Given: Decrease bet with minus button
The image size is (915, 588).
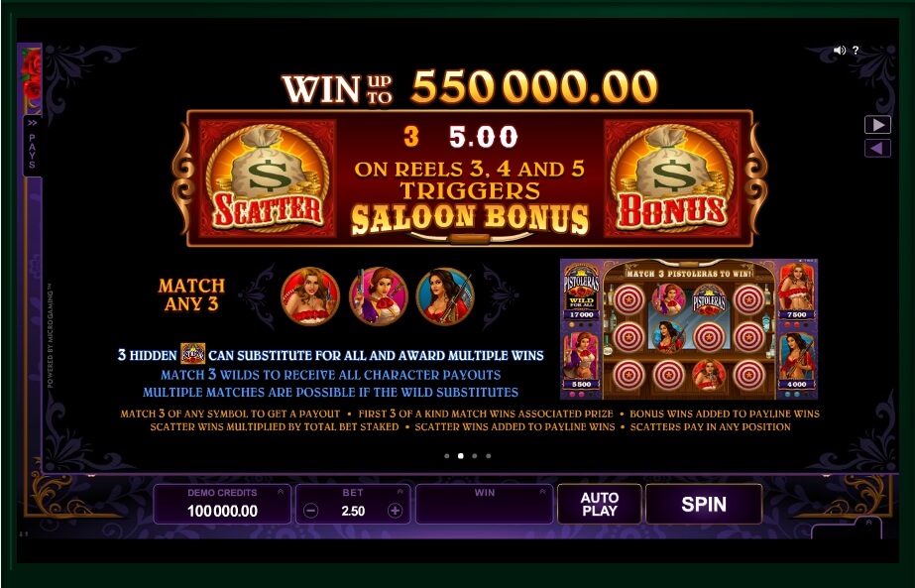Looking at the screenshot, I should click(x=311, y=511).
